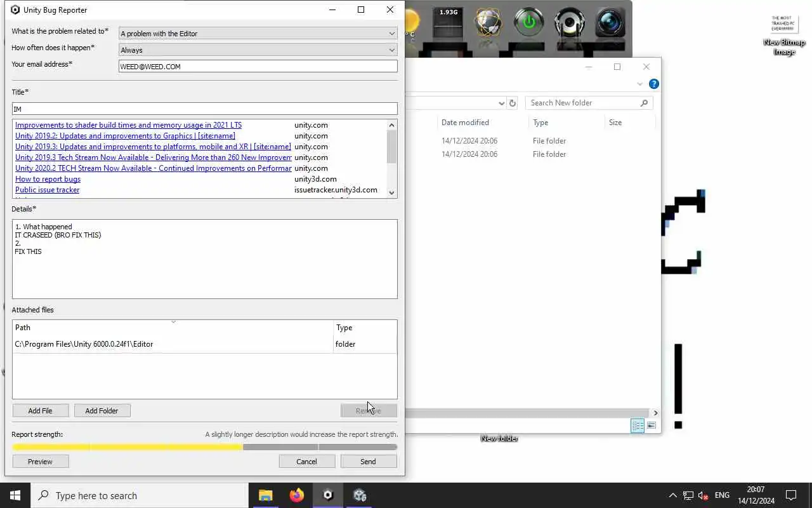The image size is (812, 508).
Task: Open the Public issue tracker link
Action: tap(47, 190)
